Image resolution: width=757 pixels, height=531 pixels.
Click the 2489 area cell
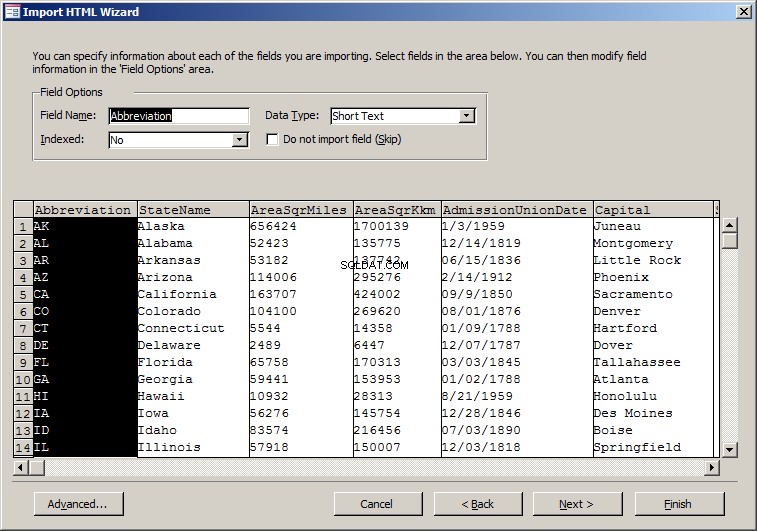301,345
